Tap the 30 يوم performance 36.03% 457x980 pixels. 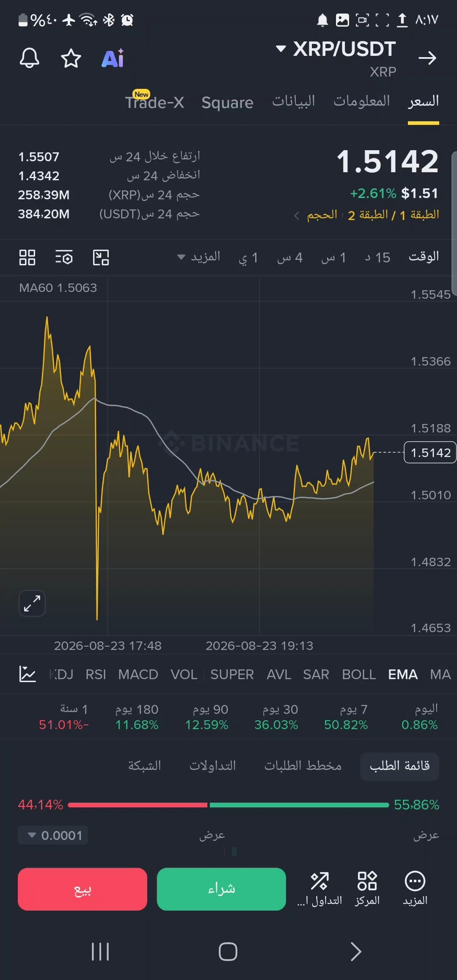click(276, 725)
